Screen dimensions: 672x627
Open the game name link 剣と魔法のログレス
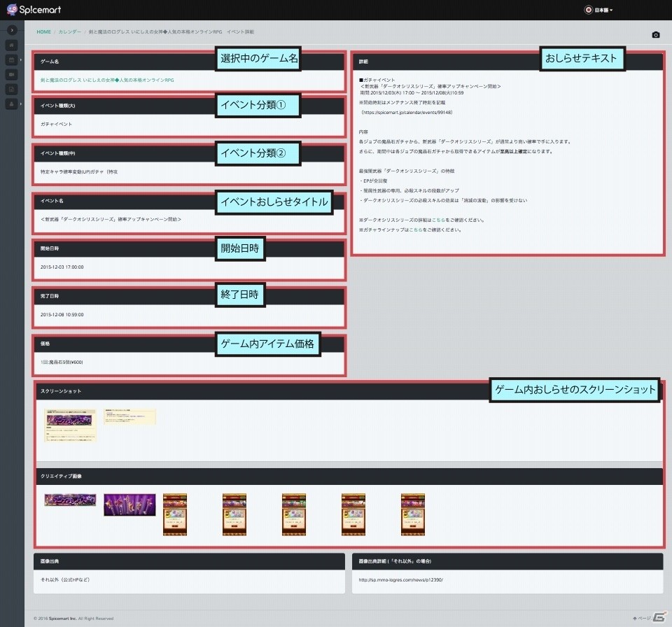107,80
